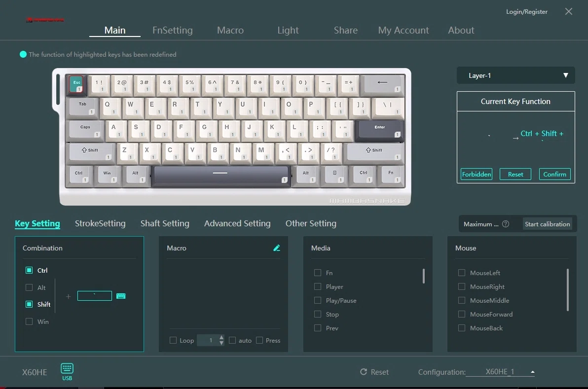Open the Layer-1 dropdown
588x389 pixels.
click(515, 75)
